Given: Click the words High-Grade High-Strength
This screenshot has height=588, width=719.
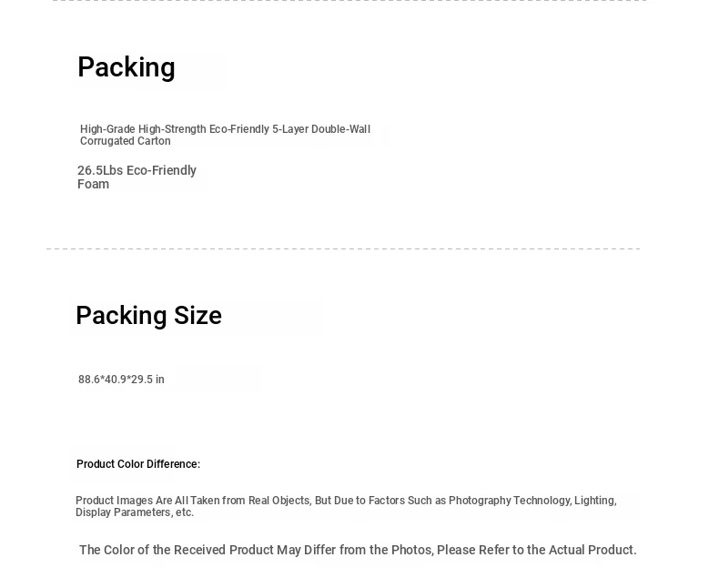Looking at the screenshot, I should (143, 129).
